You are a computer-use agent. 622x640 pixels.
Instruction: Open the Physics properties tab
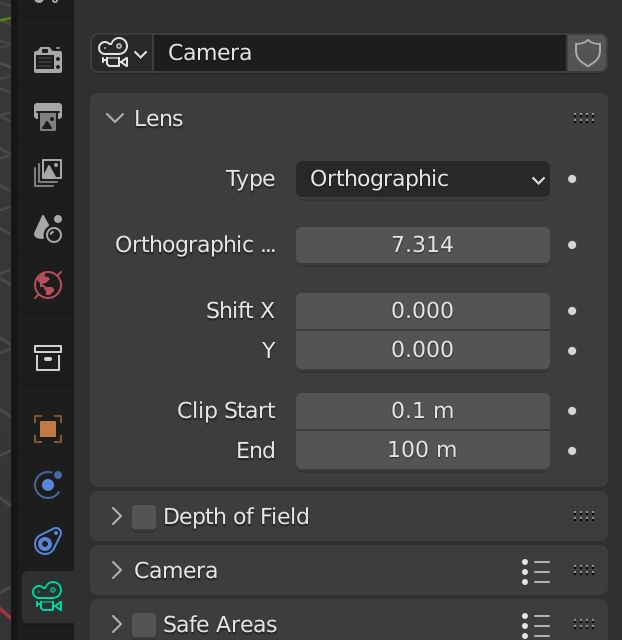point(47,485)
